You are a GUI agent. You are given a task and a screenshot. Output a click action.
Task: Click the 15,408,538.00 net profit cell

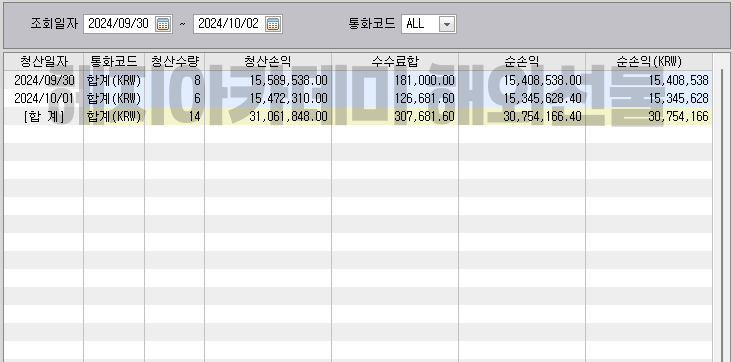tap(522, 80)
